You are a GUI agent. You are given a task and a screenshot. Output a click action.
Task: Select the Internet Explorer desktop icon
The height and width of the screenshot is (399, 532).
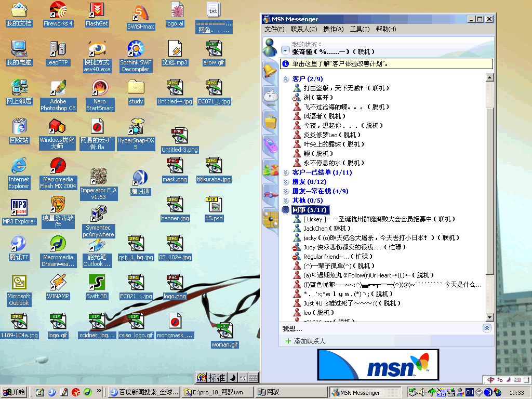pos(19,174)
